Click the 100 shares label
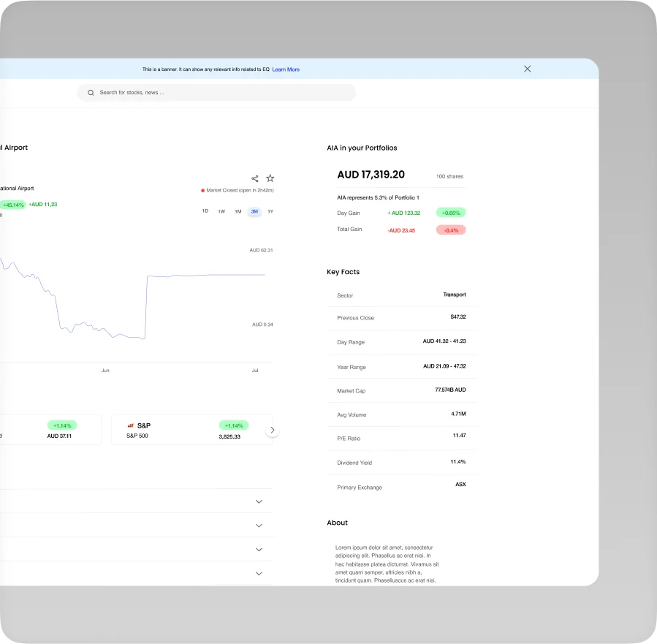Image resolution: width=657 pixels, height=644 pixels. pyautogui.click(x=449, y=176)
